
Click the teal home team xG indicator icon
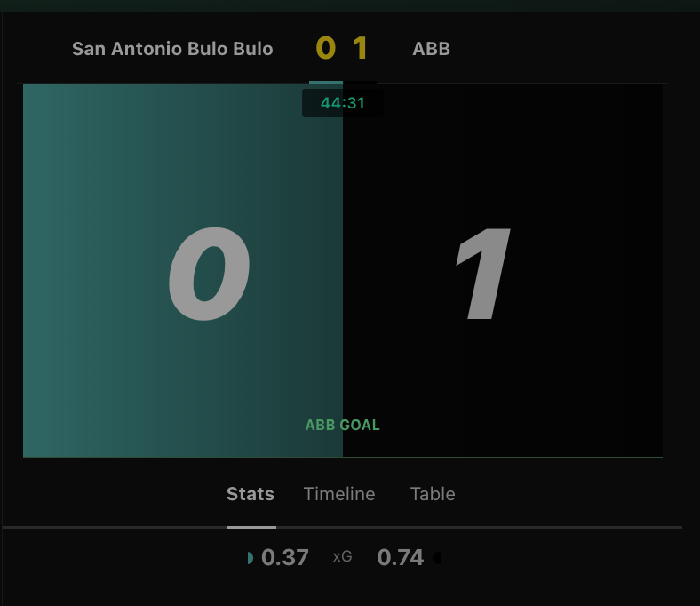point(250,558)
